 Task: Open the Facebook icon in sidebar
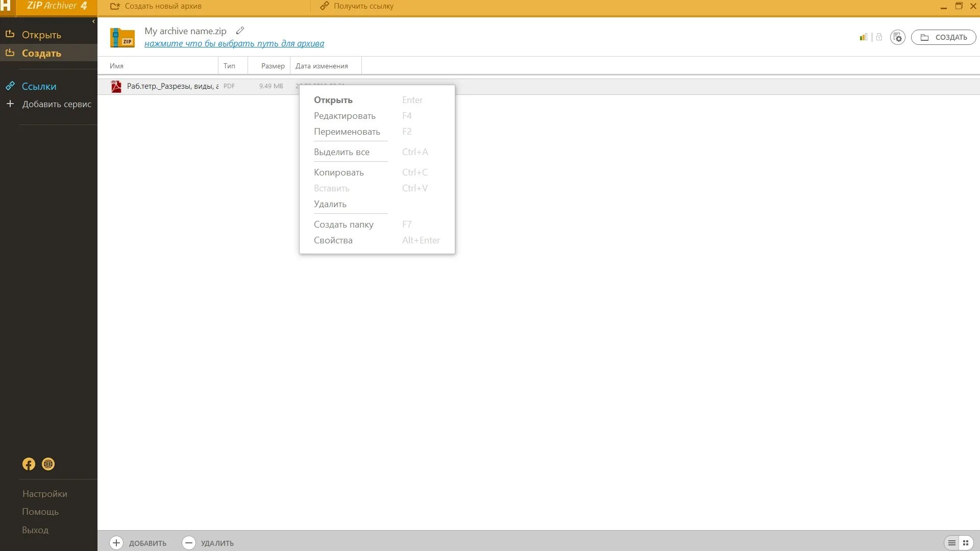[29, 464]
